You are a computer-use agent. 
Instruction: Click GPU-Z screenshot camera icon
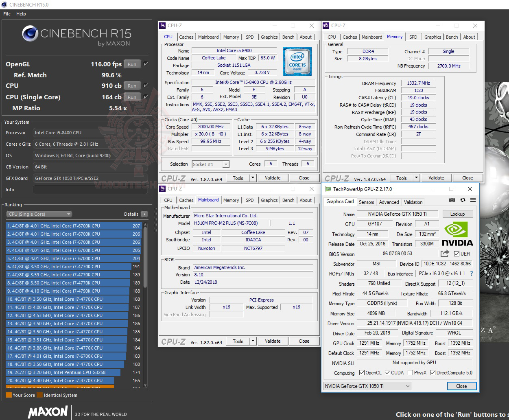click(452, 200)
